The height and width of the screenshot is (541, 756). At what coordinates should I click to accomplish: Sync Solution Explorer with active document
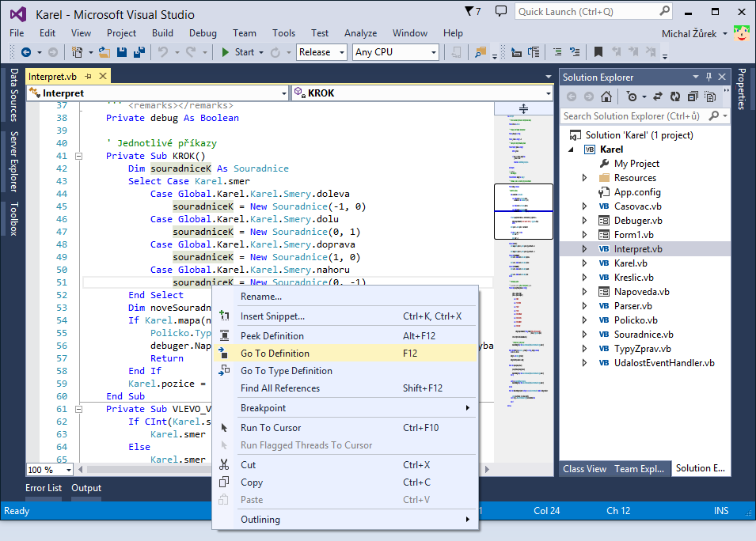[x=657, y=96]
